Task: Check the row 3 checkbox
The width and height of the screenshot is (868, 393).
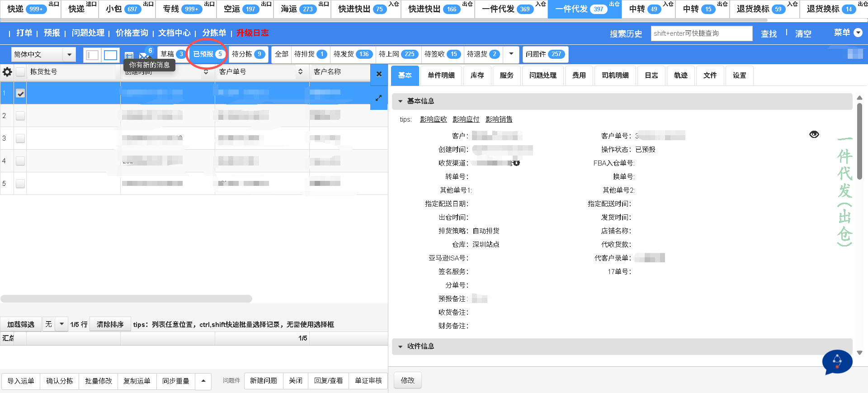Action: 20,138
